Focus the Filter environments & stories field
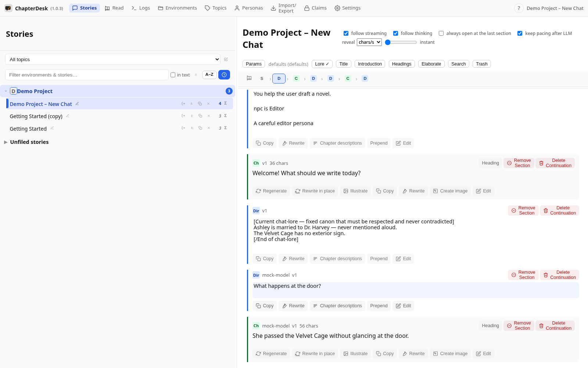The image size is (588, 368). click(x=87, y=75)
